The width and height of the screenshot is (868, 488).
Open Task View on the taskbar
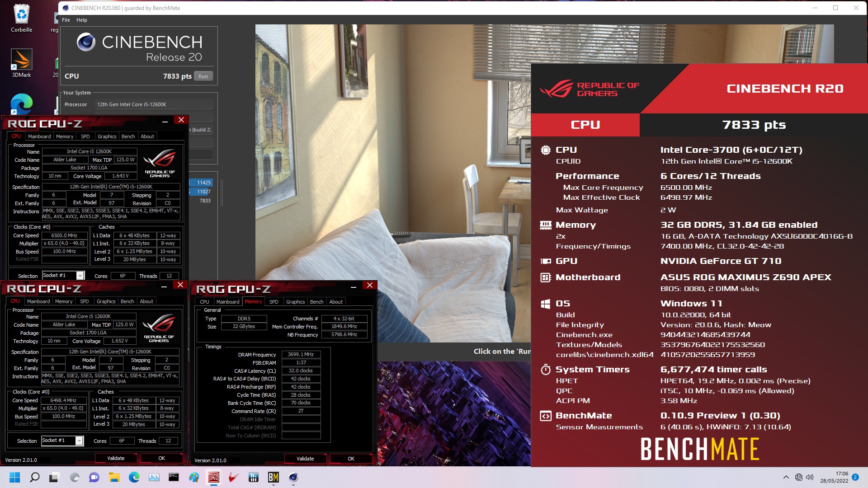click(x=54, y=477)
